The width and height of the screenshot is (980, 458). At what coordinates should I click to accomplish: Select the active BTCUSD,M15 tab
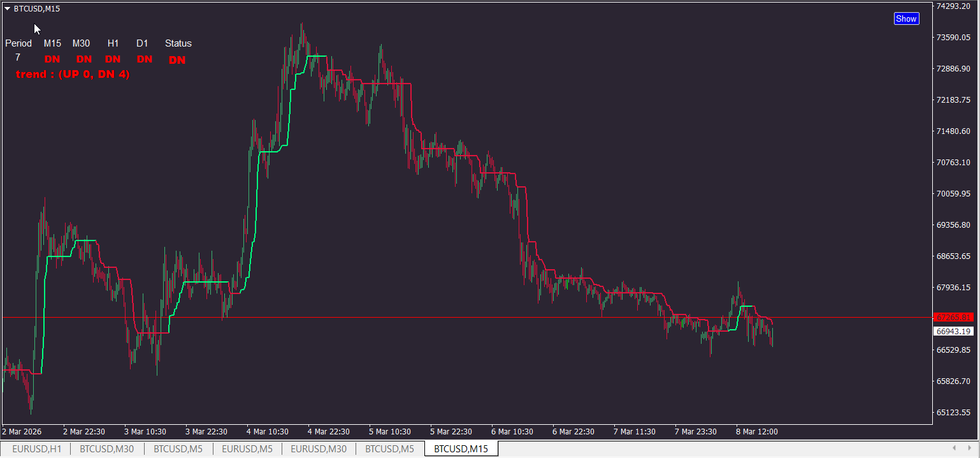(x=461, y=449)
